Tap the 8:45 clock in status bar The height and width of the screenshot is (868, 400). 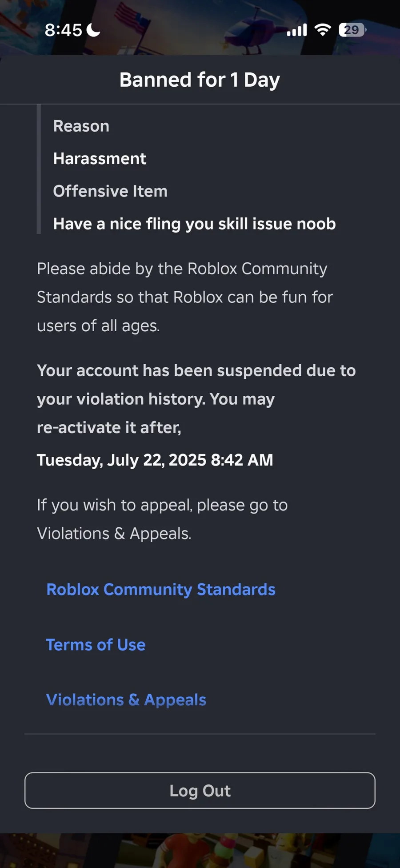click(x=63, y=30)
